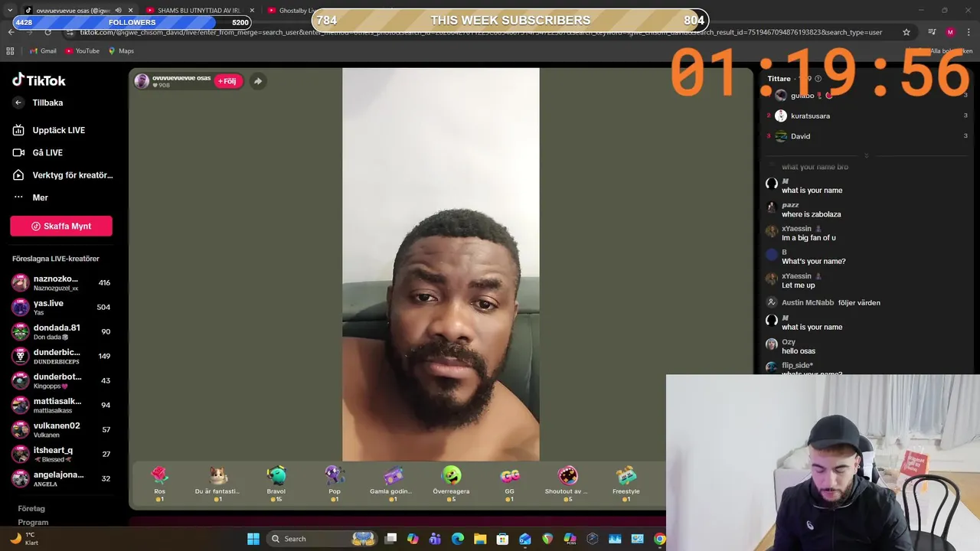Image resolution: width=980 pixels, height=551 pixels.
Task: Open suggested creator dunderbic...
Action: 61,356
